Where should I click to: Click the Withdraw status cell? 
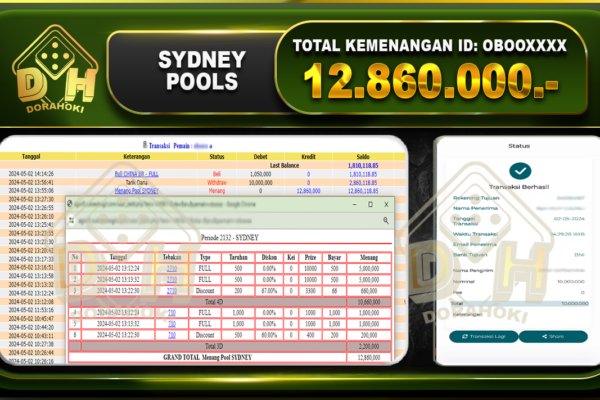(x=217, y=183)
